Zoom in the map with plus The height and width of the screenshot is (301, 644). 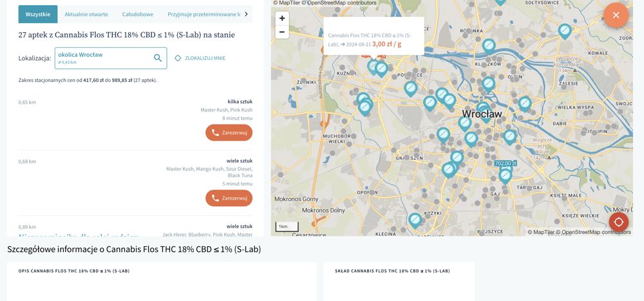tap(282, 18)
